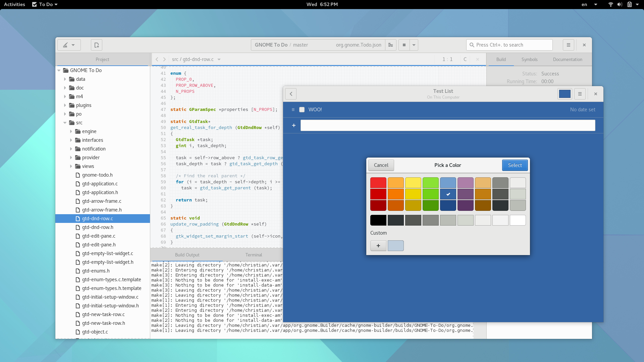Expand the views folder
Screen dimensions: 644x362
point(71,166)
